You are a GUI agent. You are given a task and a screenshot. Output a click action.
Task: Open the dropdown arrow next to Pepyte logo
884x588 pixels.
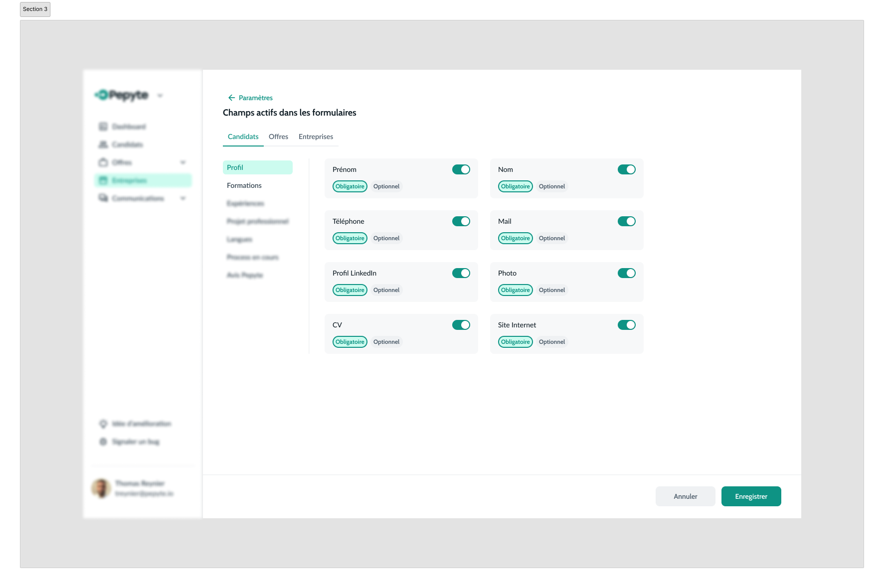pos(160,96)
